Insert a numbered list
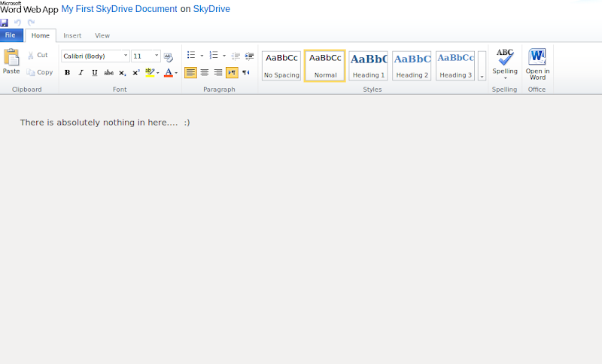The width and height of the screenshot is (602, 364). point(214,55)
